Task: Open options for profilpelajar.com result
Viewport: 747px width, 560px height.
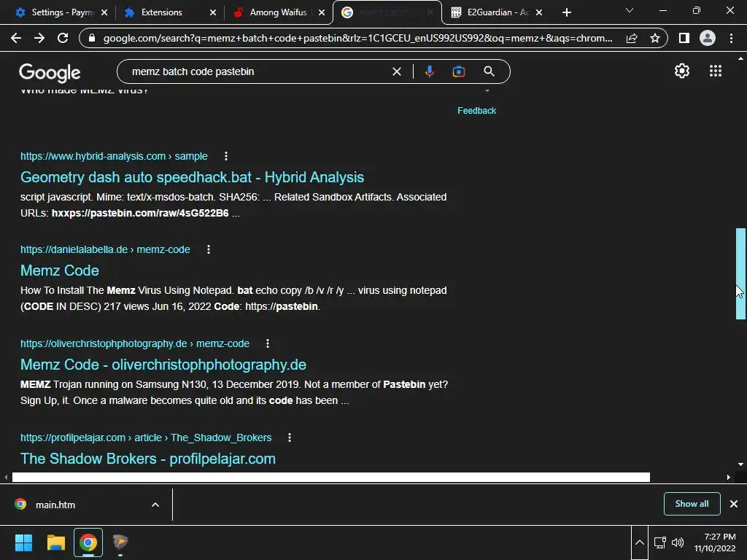Action: (289, 437)
